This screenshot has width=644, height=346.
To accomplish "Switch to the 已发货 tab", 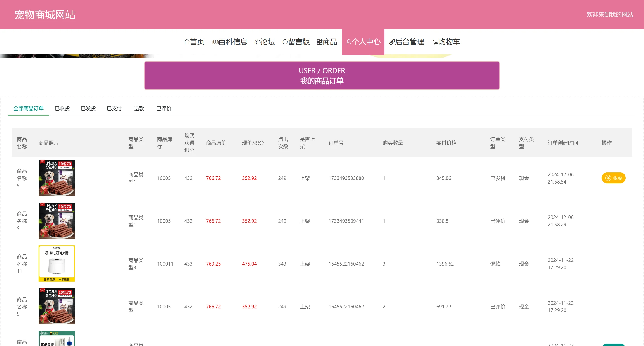I will coord(88,108).
